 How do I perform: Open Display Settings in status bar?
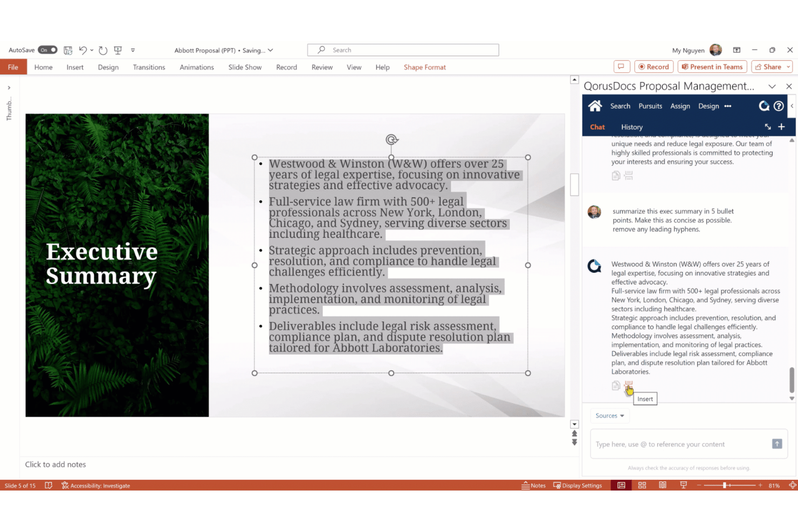tap(577, 486)
